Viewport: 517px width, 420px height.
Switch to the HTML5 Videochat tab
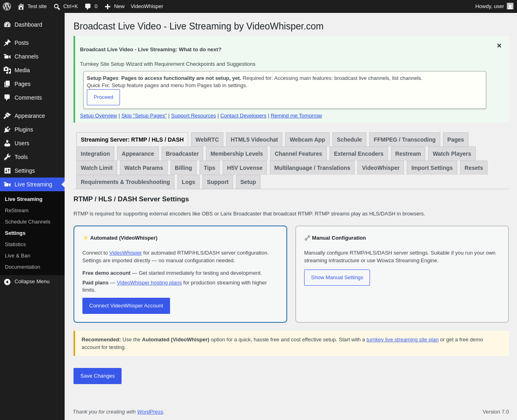(x=254, y=140)
